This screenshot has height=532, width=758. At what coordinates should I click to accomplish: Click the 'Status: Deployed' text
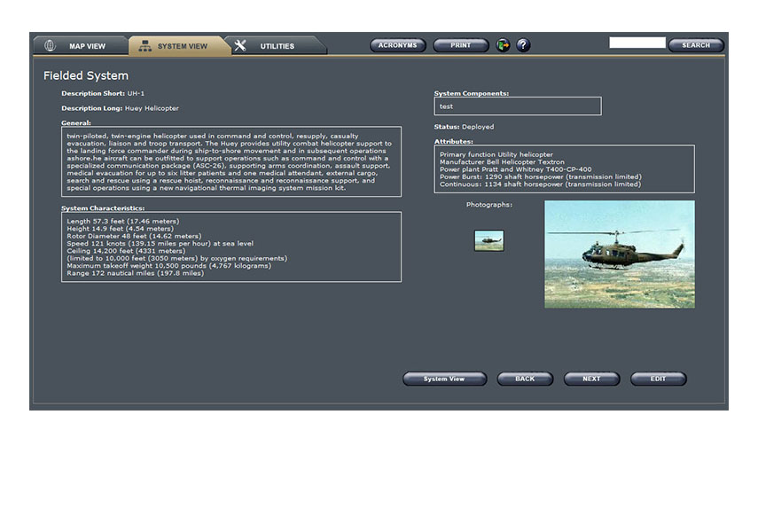coord(464,127)
